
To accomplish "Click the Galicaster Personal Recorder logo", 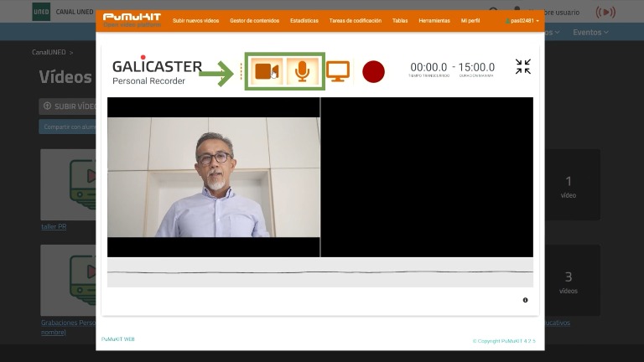I will [x=157, y=70].
